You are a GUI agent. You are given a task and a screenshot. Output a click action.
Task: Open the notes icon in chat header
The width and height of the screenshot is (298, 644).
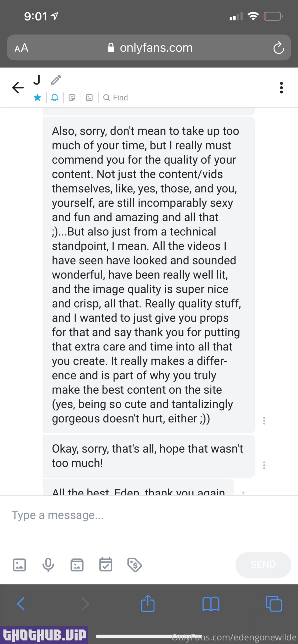coord(72,97)
